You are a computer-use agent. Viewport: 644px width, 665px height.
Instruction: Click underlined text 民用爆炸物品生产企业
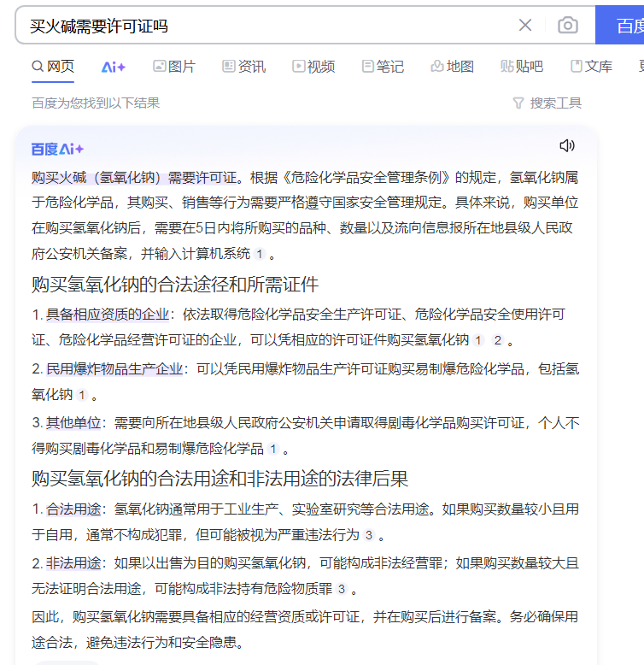click(114, 368)
